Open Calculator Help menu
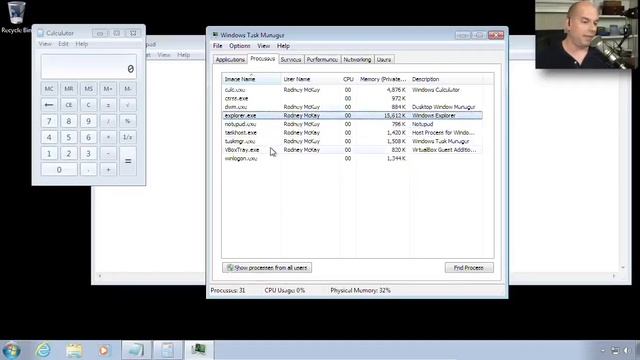This screenshot has height=360, width=640. click(x=82, y=44)
